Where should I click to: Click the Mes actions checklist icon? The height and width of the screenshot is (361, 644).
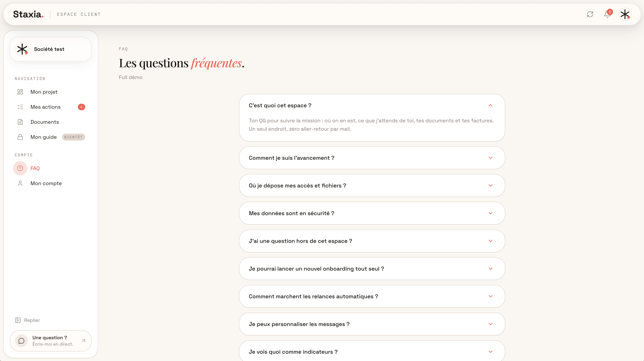20,107
